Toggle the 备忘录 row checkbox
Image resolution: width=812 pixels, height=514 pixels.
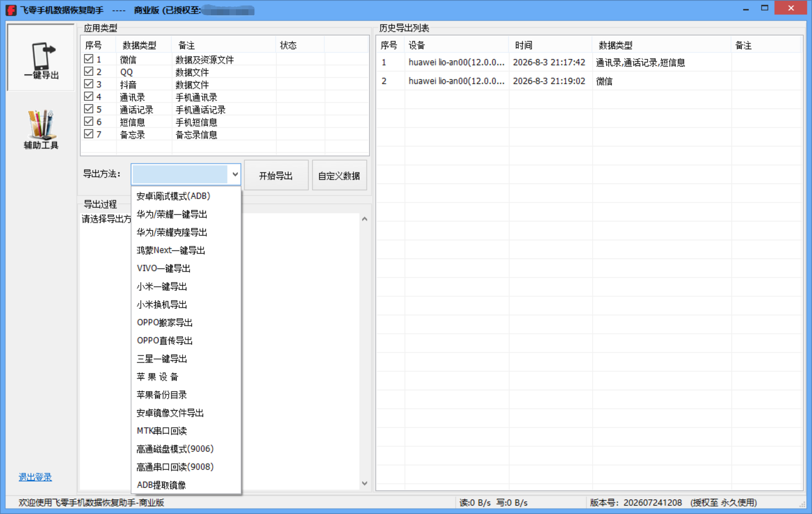tap(89, 134)
